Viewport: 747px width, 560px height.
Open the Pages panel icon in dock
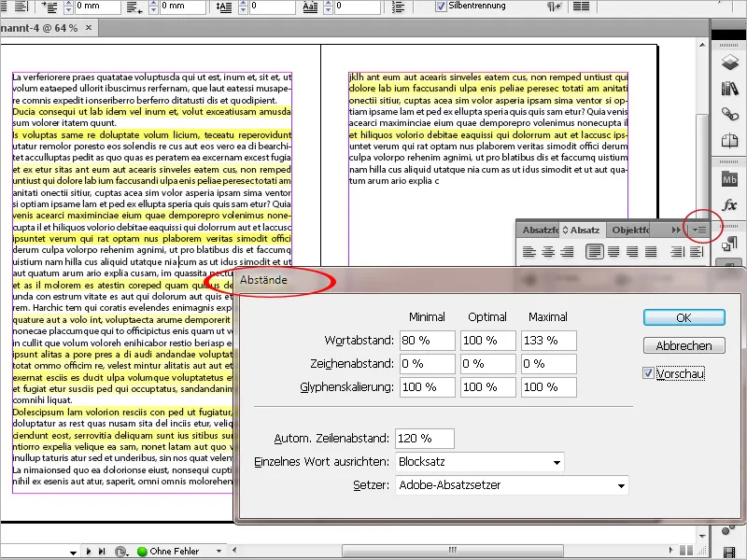click(729, 141)
